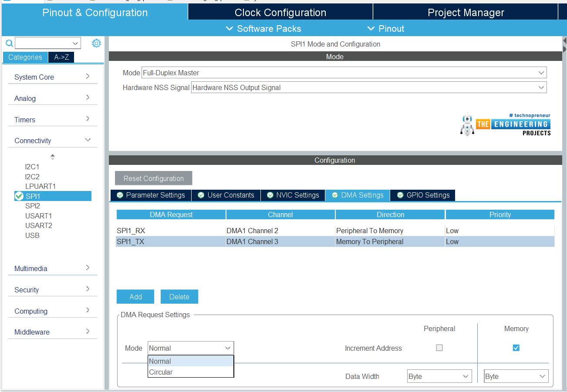Screen dimensions: 567x392
Task: Expand the Analog category
Action: tap(53, 98)
